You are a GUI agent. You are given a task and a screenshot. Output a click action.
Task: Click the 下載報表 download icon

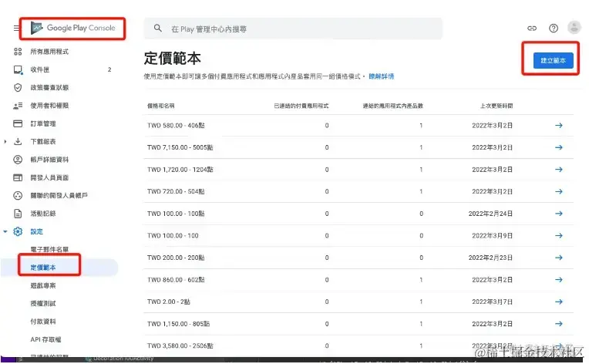[x=18, y=142]
